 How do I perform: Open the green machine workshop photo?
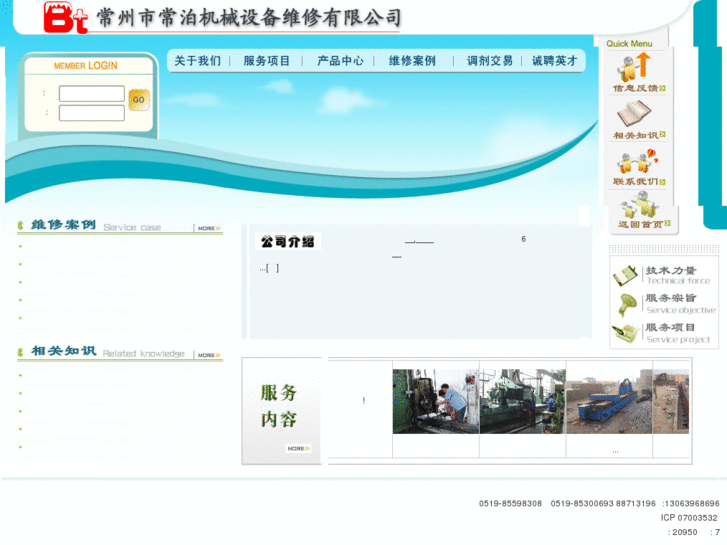[x=523, y=402]
